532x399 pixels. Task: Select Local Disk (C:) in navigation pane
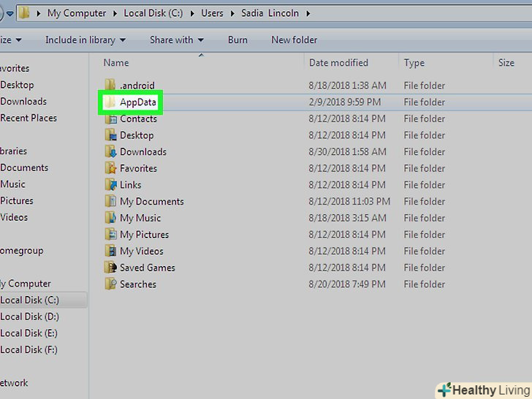click(29, 300)
